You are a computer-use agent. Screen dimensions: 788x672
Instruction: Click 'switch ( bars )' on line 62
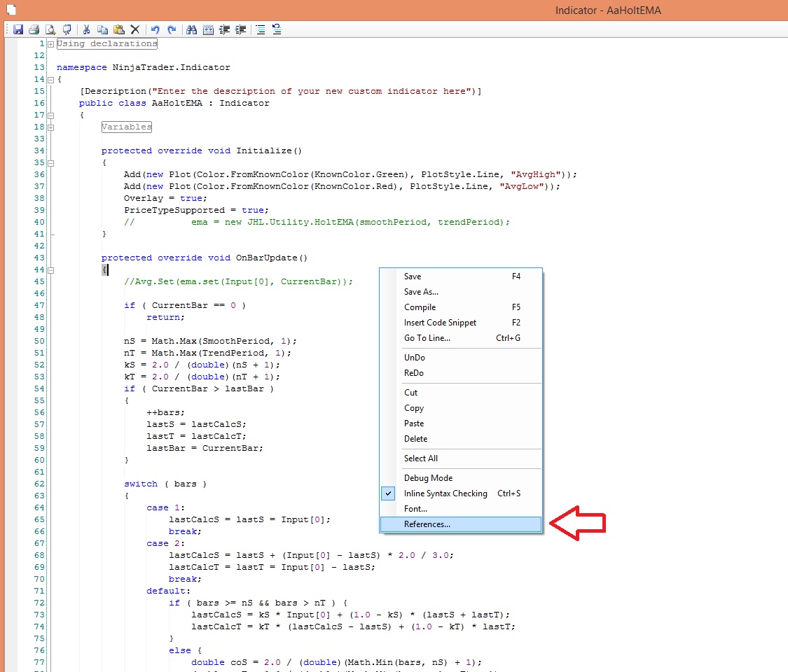[x=165, y=484]
